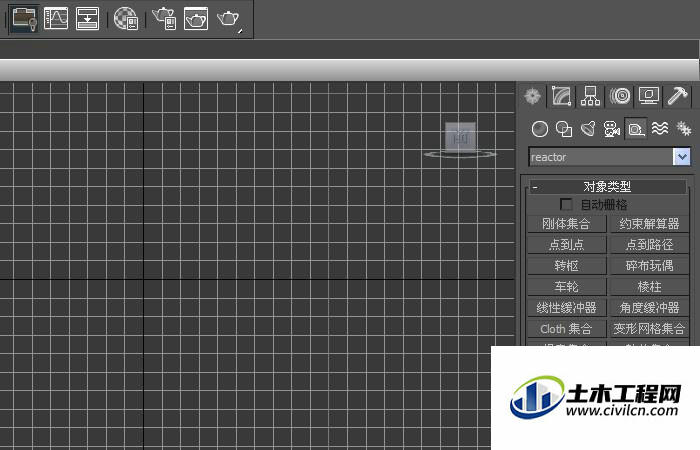Open the reactor category dropdown

682,157
